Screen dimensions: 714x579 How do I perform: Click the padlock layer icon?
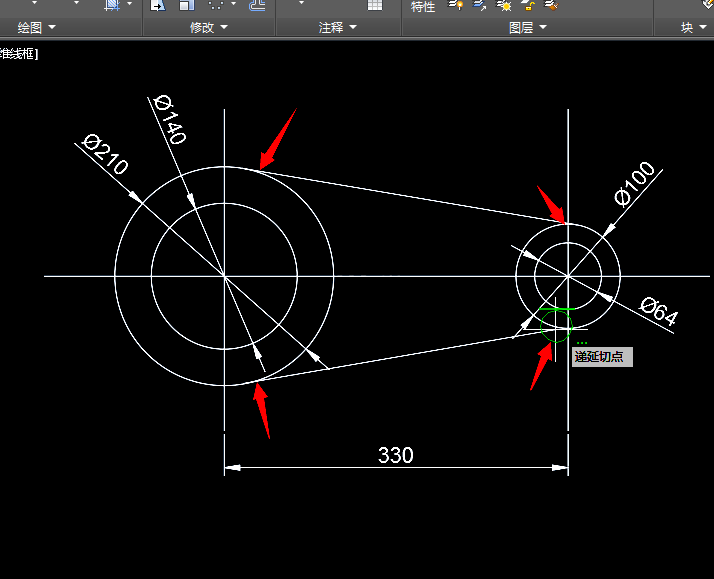(528, 5)
